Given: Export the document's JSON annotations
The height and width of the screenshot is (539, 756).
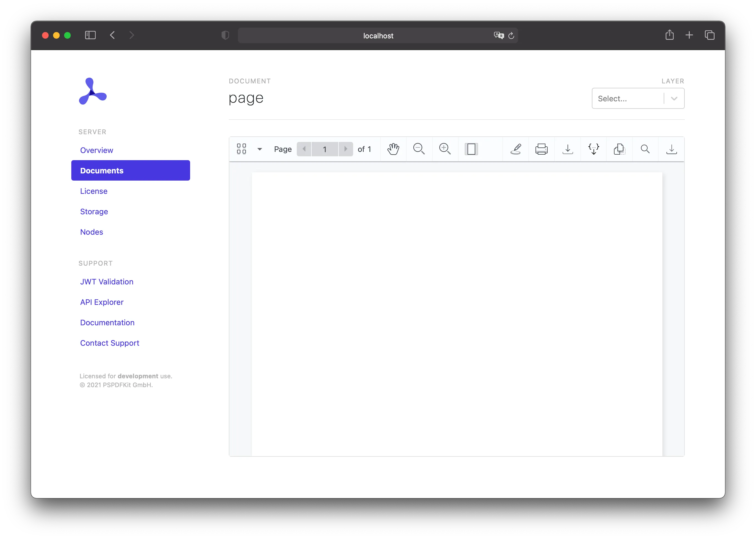Looking at the screenshot, I should click(594, 149).
